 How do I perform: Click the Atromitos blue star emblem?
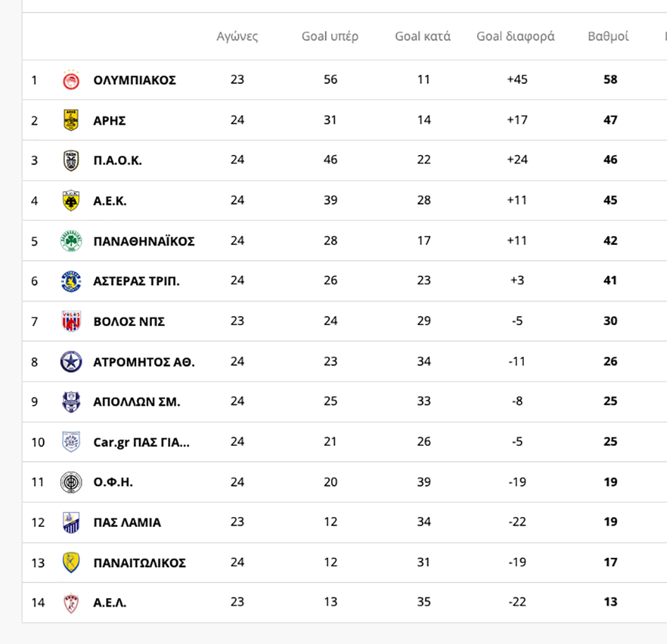71,361
